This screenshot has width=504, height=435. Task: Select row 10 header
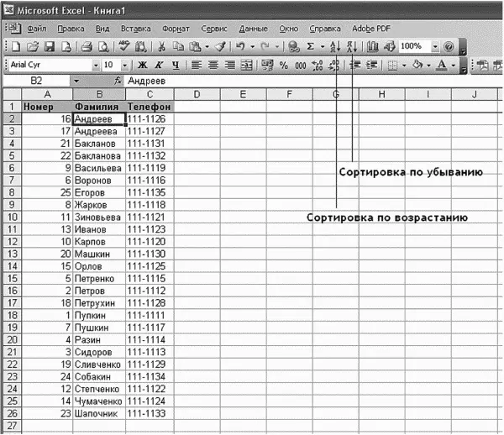pos(13,217)
